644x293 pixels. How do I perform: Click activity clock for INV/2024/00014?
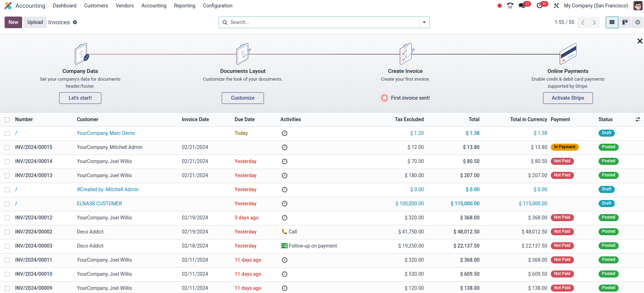pyautogui.click(x=285, y=161)
